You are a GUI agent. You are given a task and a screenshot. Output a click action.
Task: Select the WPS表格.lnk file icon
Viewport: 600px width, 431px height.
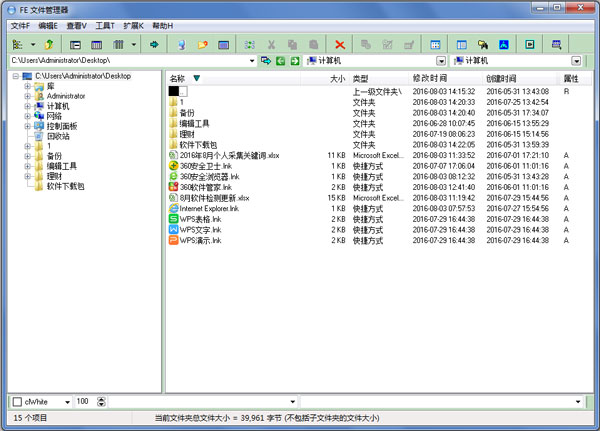173,219
